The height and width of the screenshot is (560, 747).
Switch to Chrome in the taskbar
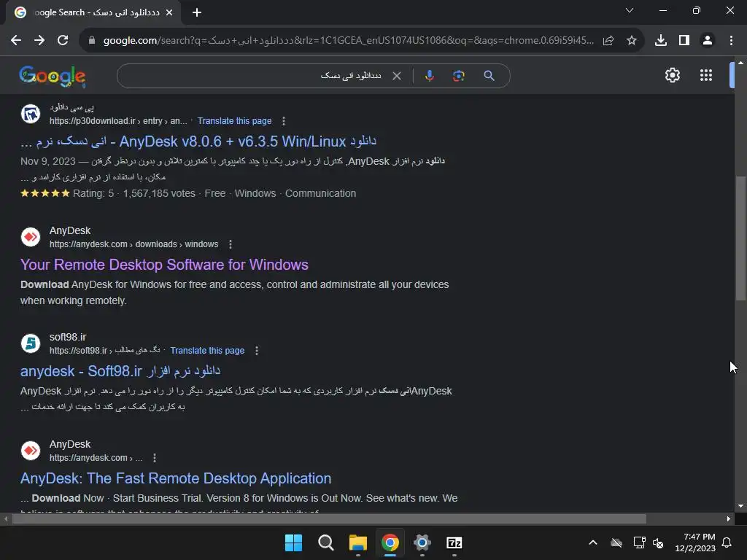tap(390, 542)
